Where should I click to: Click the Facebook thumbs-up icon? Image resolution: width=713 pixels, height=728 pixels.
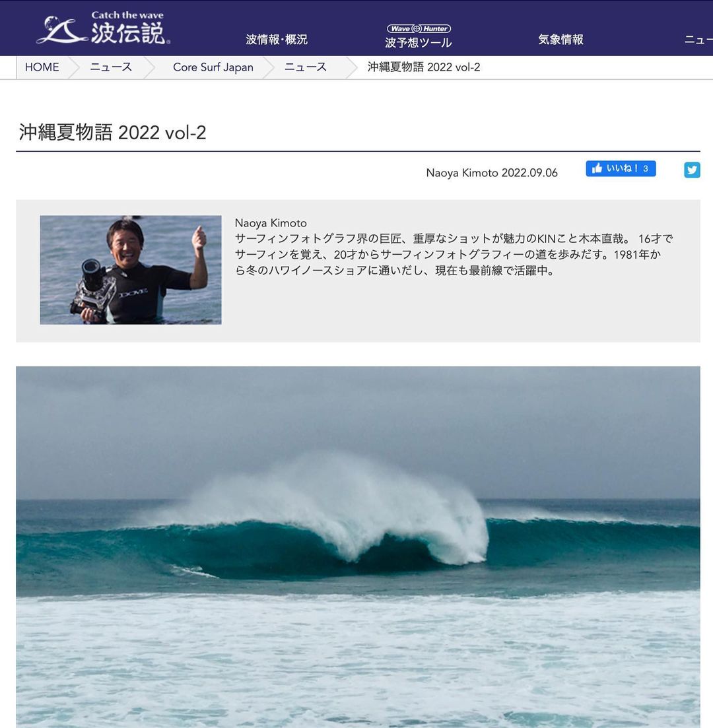(597, 168)
